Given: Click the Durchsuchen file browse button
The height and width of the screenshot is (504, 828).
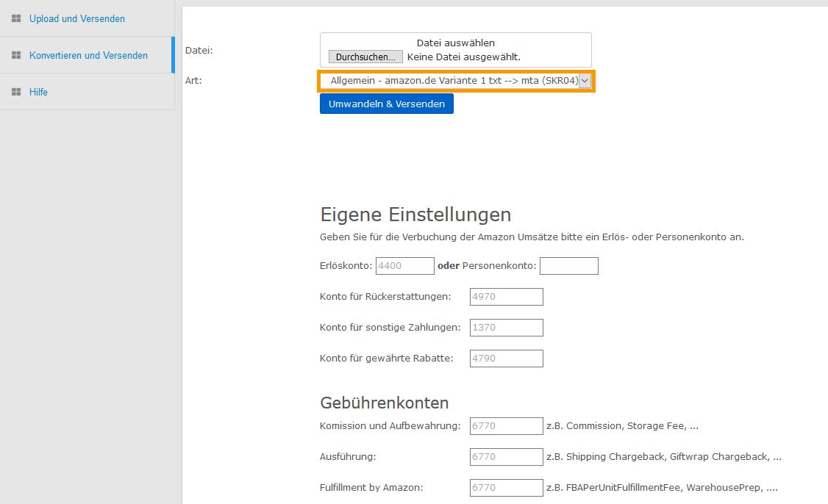Looking at the screenshot, I should coord(365,57).
